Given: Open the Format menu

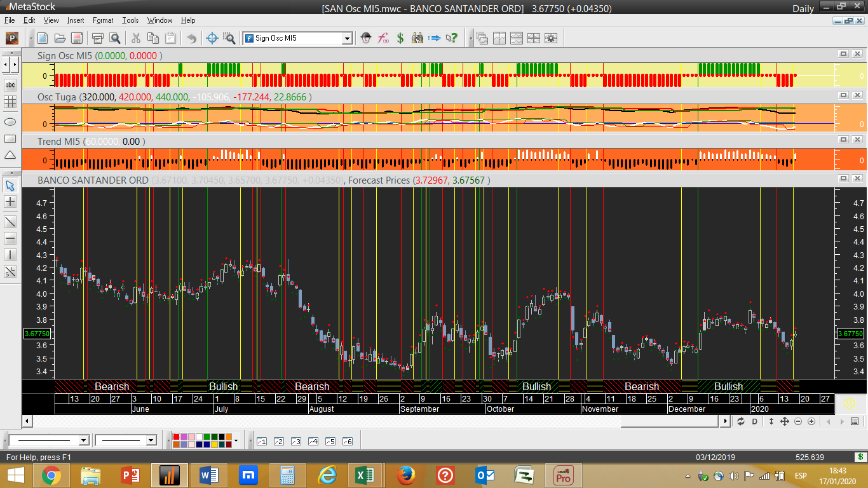Looking at the screenshot, I should coord(103,20).
